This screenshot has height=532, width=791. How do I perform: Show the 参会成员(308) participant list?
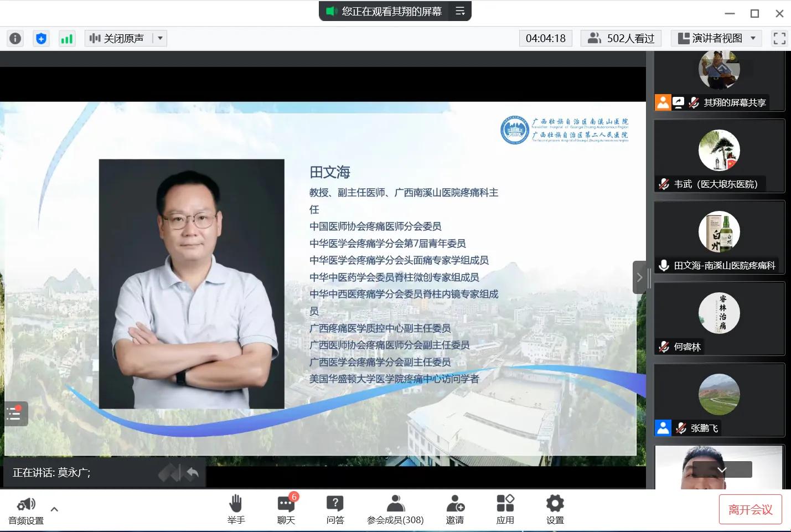point(395,508)
